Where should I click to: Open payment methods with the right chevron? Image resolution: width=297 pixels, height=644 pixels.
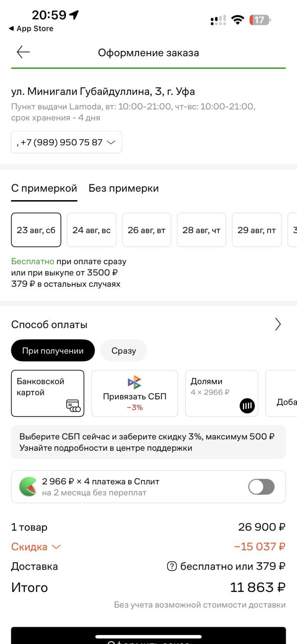(x=278, y=324)
